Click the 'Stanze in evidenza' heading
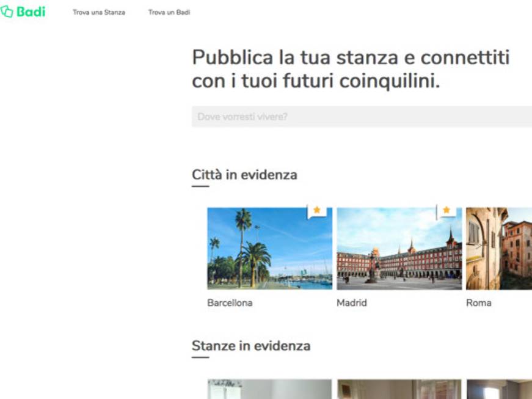 pos(251,346)
